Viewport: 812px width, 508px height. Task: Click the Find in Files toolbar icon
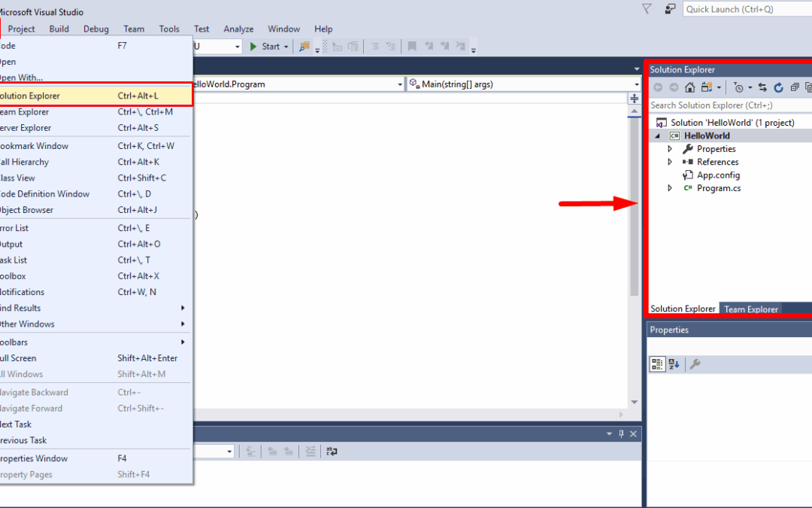tap(304, 47)
